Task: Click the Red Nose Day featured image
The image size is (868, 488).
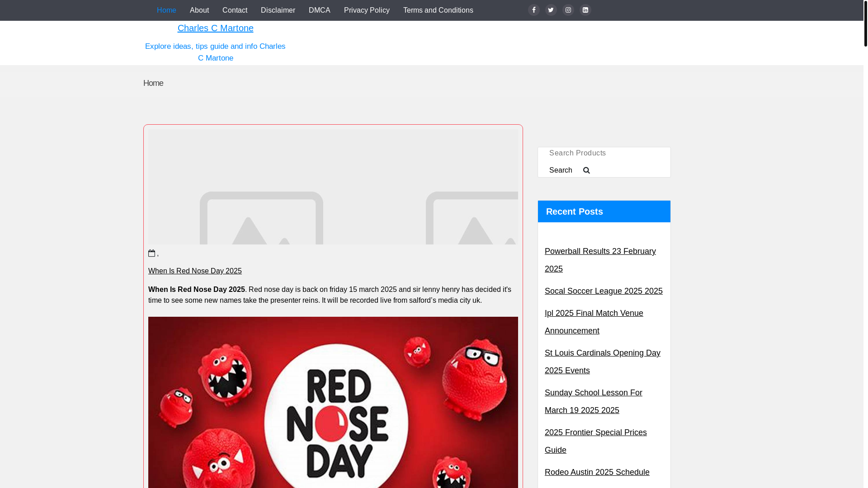Action: point(333,402)
